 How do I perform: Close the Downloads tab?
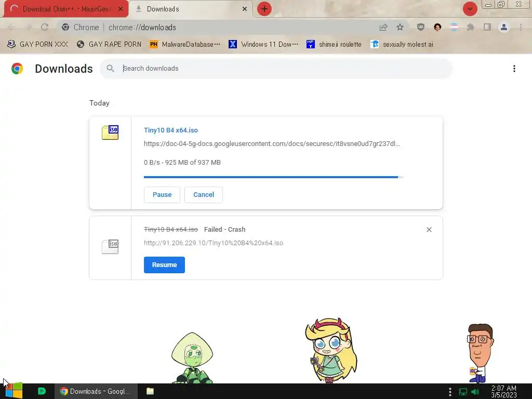(x=245, y=9)
